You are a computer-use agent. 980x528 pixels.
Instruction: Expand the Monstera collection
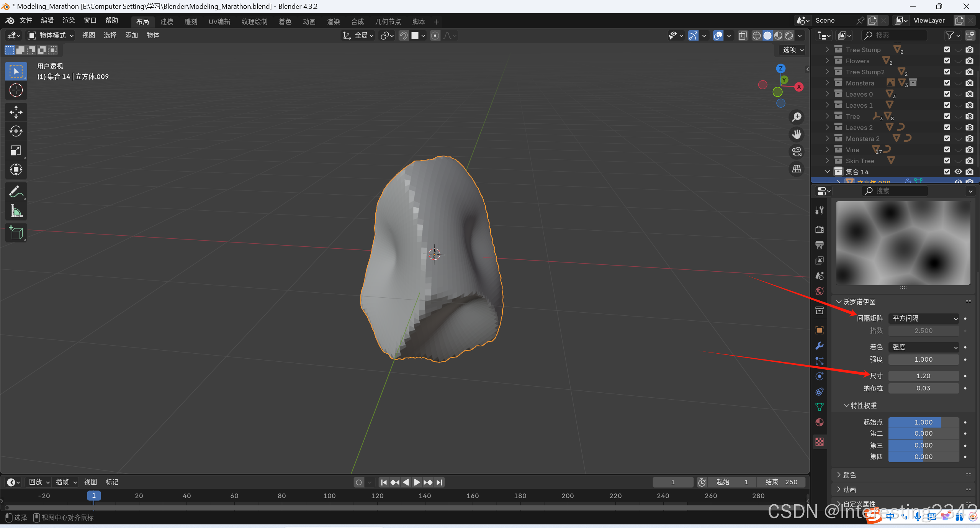[x=827, y=83]
